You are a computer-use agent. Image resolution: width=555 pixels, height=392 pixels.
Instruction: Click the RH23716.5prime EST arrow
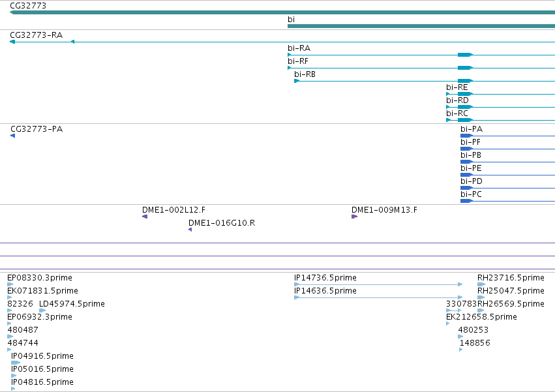click(x=481, y=284)
